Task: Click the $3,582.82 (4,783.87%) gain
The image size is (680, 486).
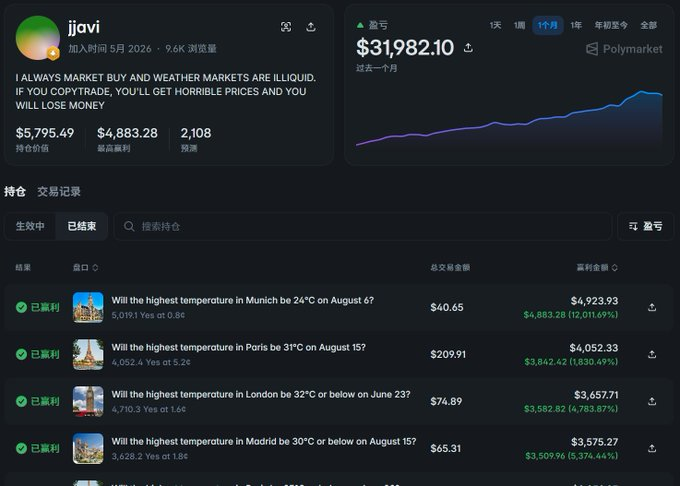Action: click(x=571, y=408)
